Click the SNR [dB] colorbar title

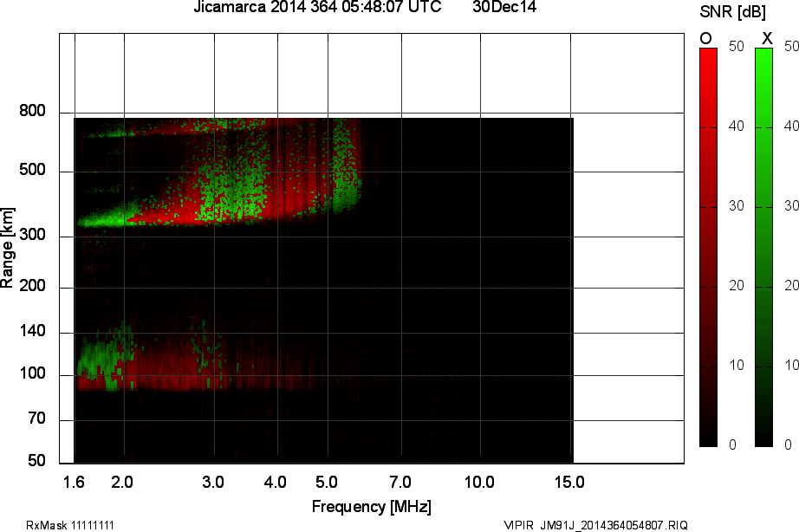(x=732, y=10)
